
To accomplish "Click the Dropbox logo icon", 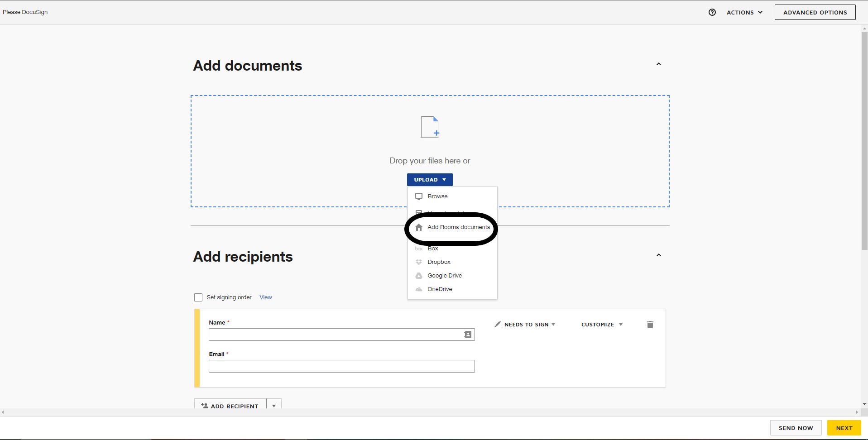I will click(419, 262).
